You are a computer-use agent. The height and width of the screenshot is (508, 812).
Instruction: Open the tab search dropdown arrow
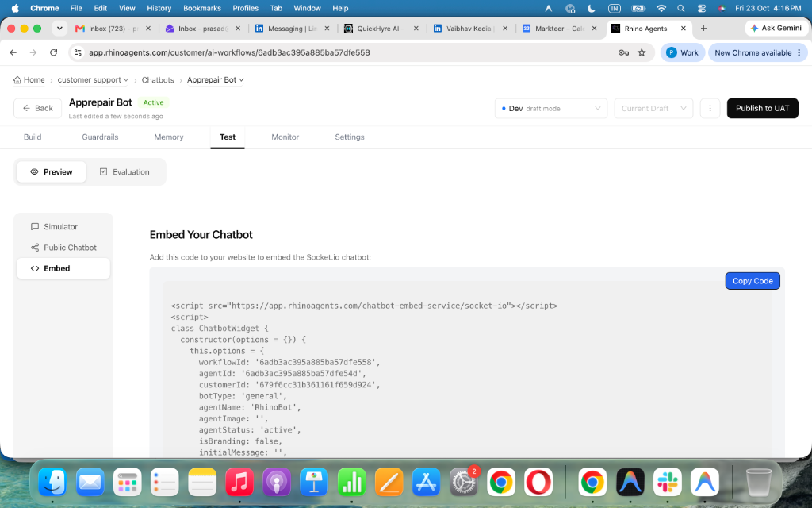[x=59, y=29]
